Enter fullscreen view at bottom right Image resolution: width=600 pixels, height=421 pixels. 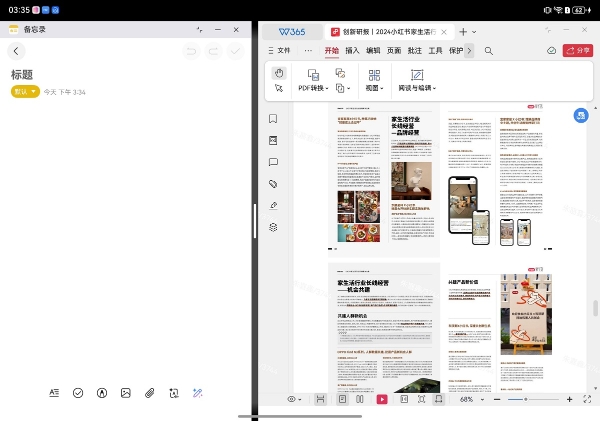tap(587, 399)
